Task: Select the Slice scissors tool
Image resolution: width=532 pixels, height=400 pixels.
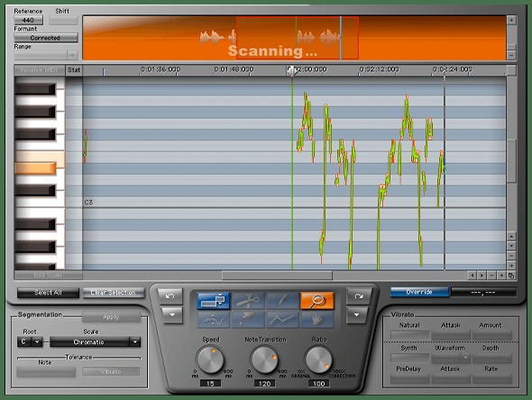Action: pos(248,301)
